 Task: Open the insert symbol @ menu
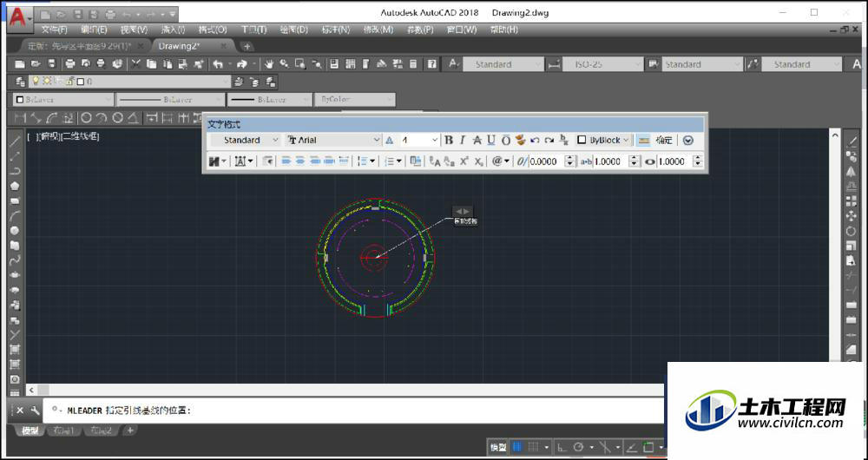click(x=501, y=161)
